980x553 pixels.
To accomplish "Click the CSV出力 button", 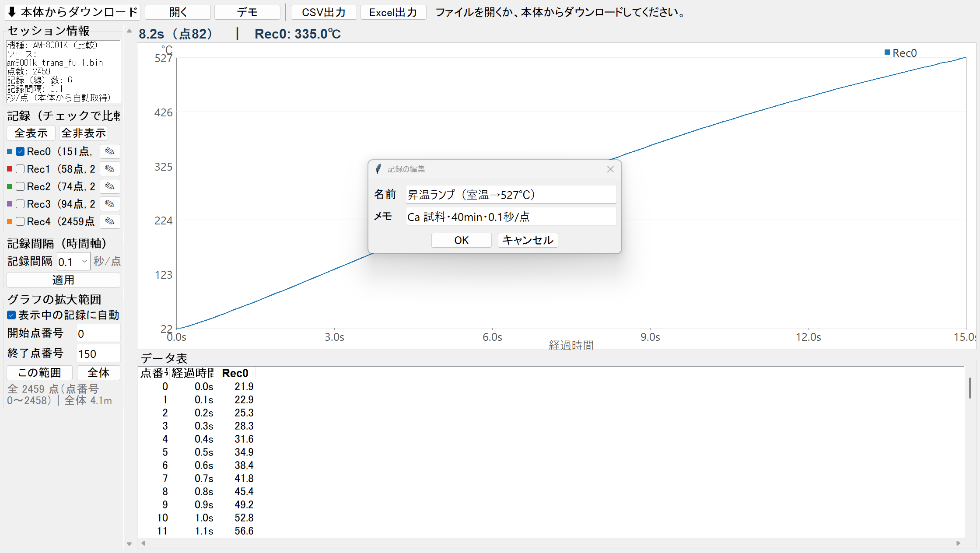I will [x=324, y=12].
